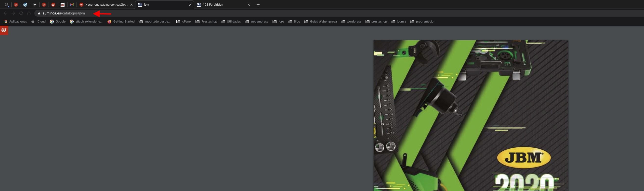Expand the Blog bookmark folder
Viewport: 644px width, 191px height.
tap(294, 22)
